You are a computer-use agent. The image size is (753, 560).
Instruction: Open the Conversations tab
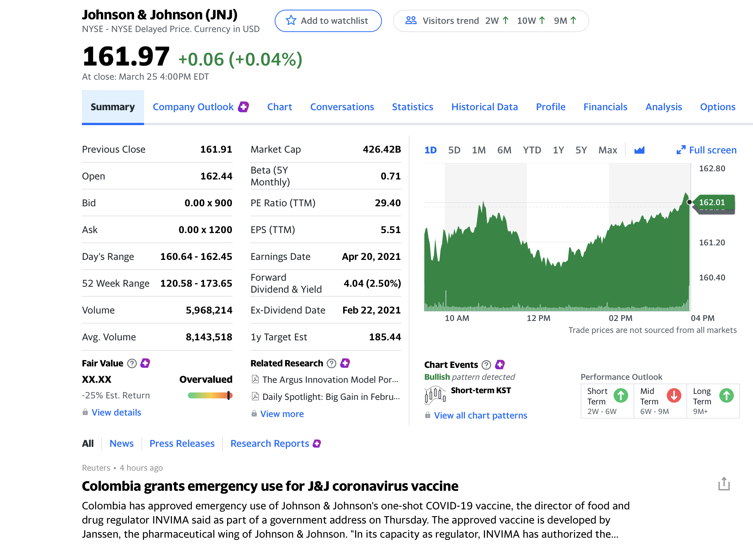coord(342,107)
